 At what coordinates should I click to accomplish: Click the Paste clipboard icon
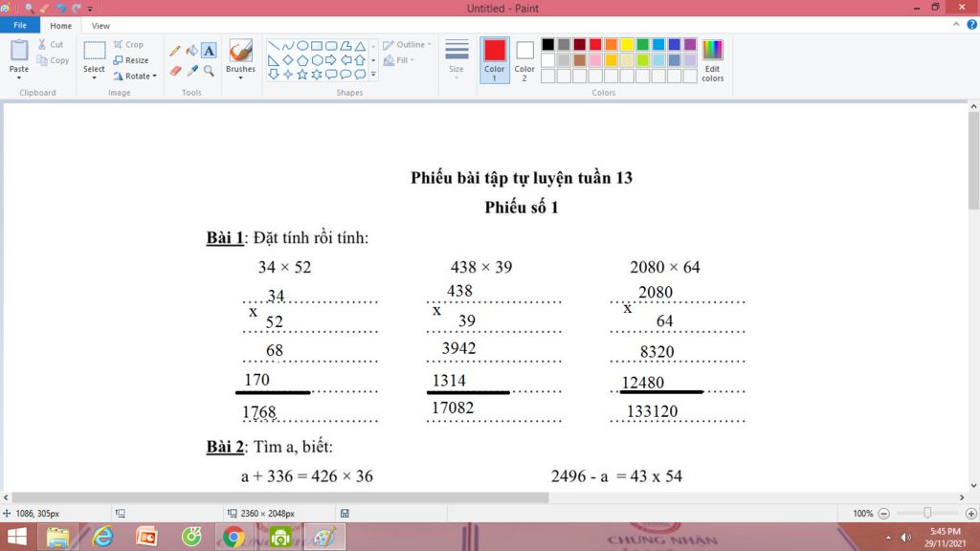tap(19, 50)
